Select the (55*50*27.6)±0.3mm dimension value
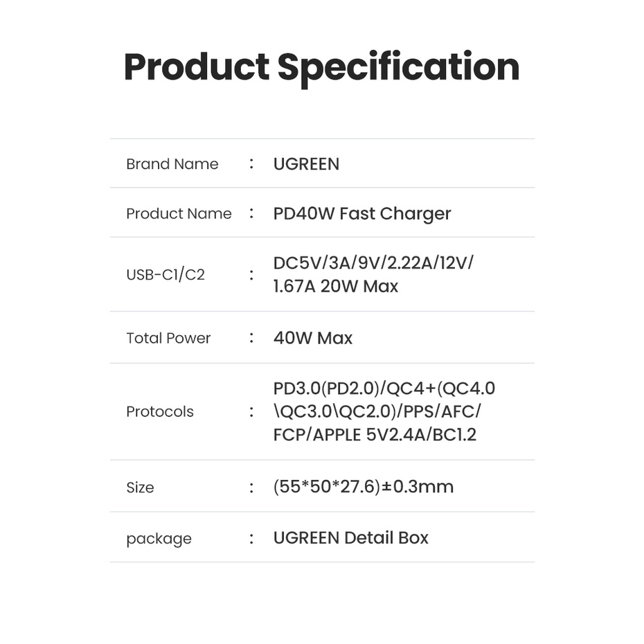 pyautogui.click(x=364, y=487)
